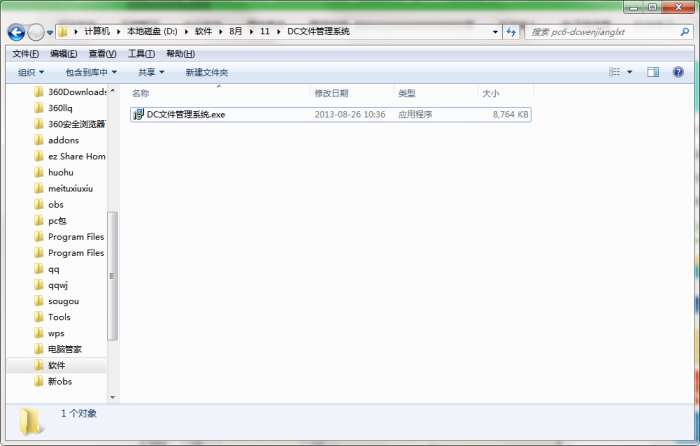Click the 软件 breadcrumb in address bar

(204, 31)
